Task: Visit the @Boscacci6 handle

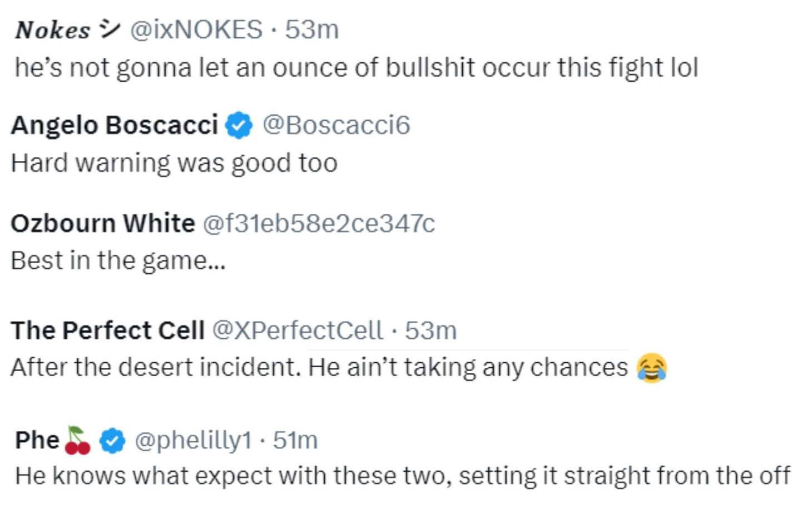Action: (x=336, y=125)
